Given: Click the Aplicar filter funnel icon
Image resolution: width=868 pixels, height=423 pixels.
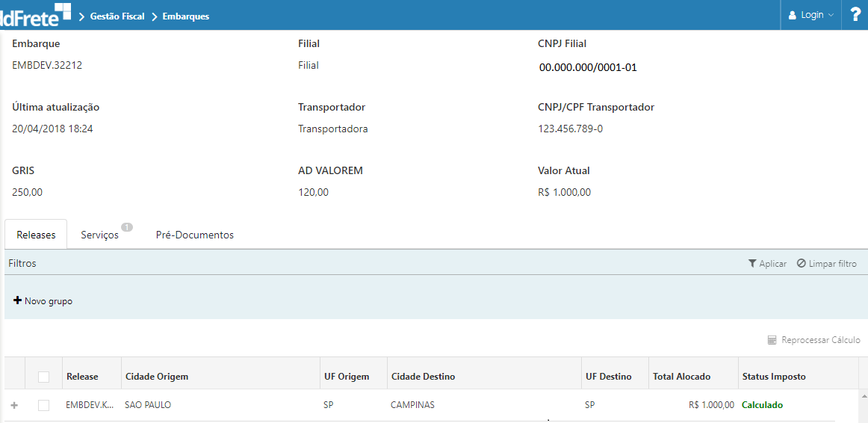Looking at the screenshot, I should pos(752,264).
